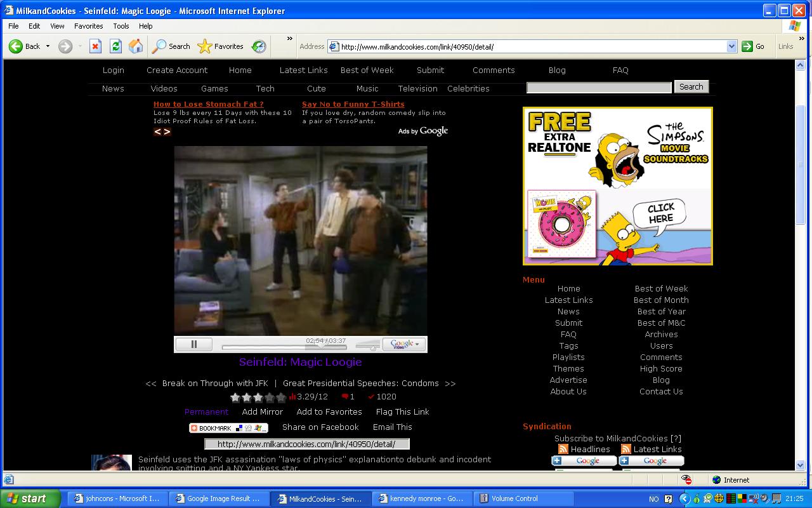Image resolution: width=812 pixels, height=508 pixels.
Task: Click Flag This Link
Action: pos(402,412)
